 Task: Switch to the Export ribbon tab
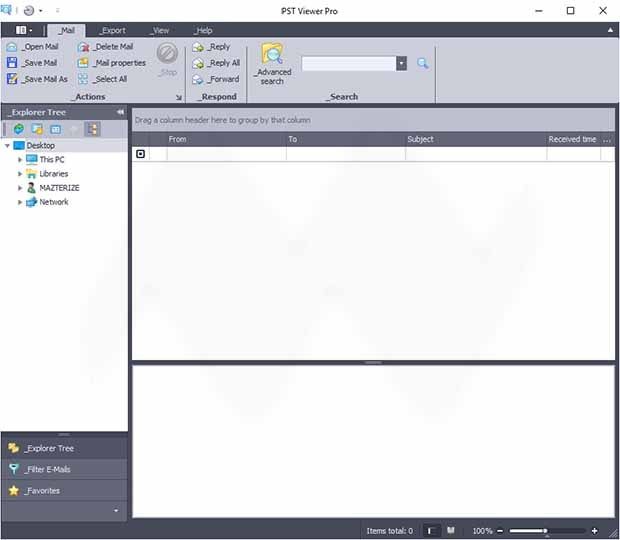pyautogui.click(x=112, y=30)
